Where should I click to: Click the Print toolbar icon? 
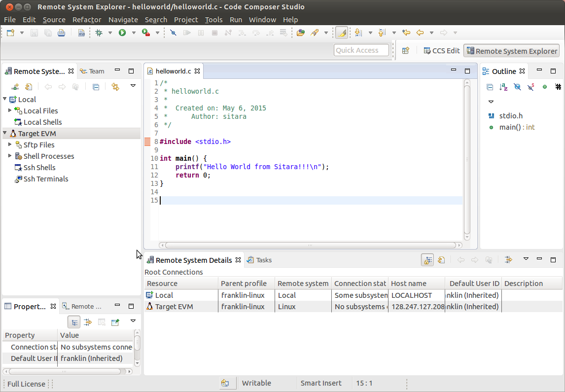(x=61, y=33)
